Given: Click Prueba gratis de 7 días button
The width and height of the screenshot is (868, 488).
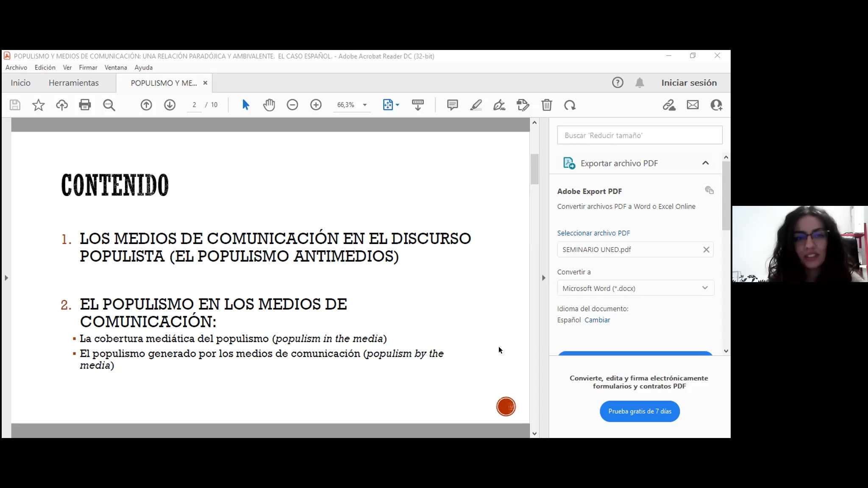Looking at the screenshot, I should pyautogui.click(x=640, y=411).
